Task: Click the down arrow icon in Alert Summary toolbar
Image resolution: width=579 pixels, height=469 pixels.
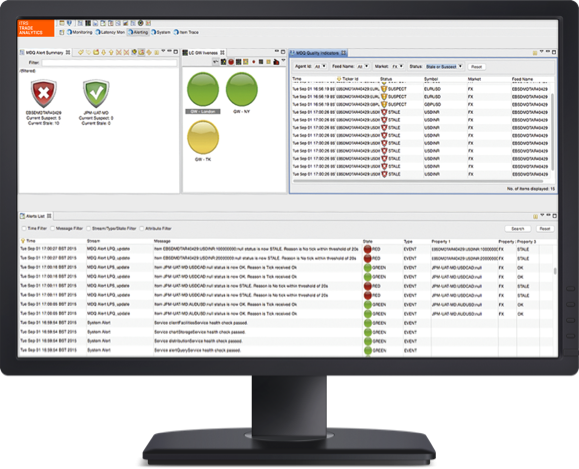Action: (x=103, y=52)
